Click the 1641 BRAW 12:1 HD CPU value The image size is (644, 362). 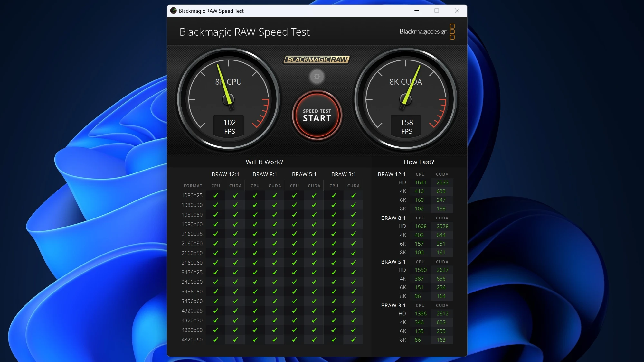[x=420, y=182]
